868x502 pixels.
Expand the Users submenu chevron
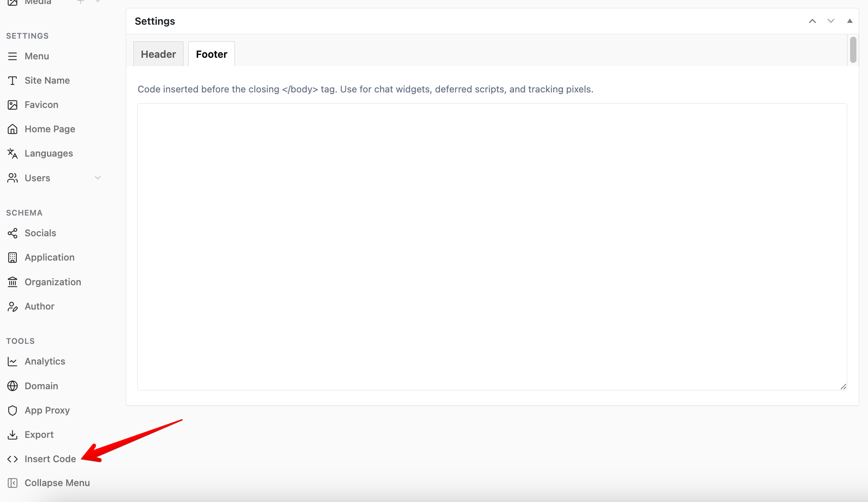point(98,178)
